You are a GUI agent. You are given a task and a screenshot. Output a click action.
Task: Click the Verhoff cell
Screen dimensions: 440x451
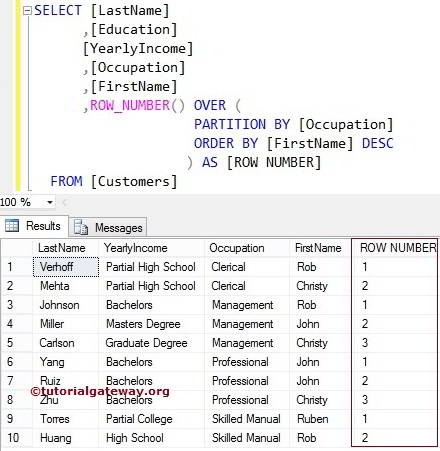(x=66, y=267)
